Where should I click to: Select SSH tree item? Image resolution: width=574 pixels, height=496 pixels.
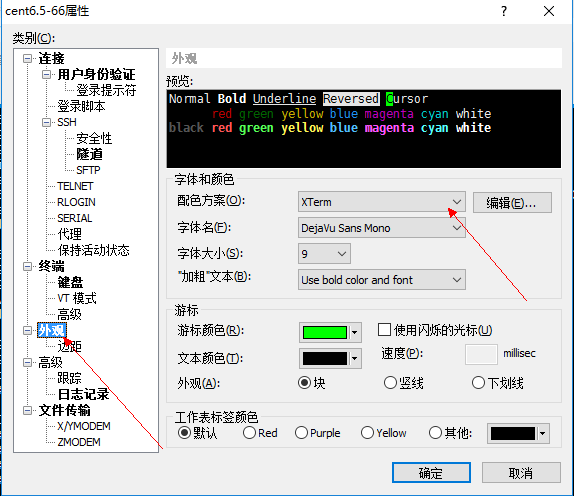(67, 122)
